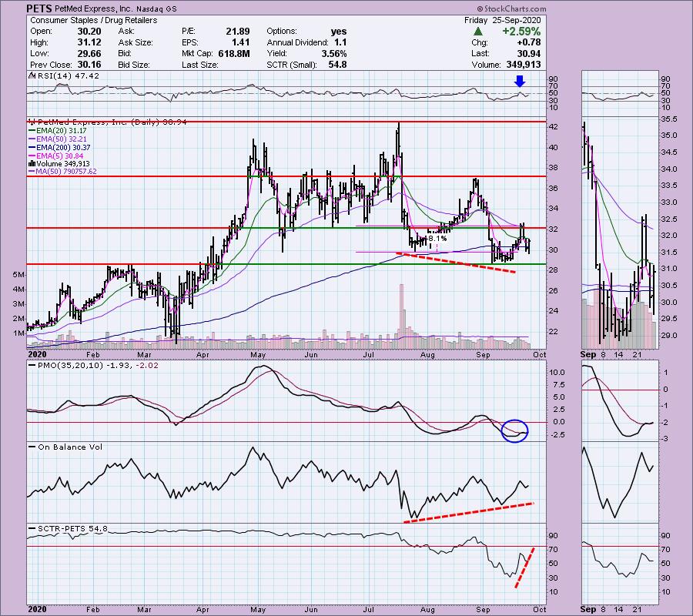This screenshot has height=616, width=693.
Task: Click the Sep label on the zoomed thumbnail axis
Action: pyautogui.click(x=588, y=355)
